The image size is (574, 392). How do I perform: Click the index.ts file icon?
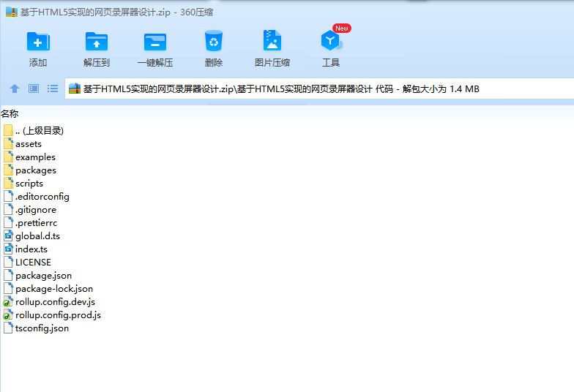click(x=9, y=249)
